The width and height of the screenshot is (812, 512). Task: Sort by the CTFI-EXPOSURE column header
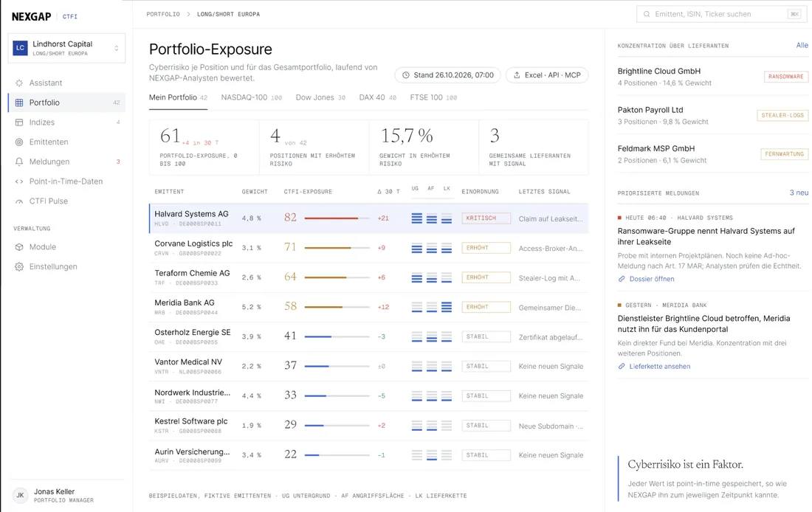[308, 192]
